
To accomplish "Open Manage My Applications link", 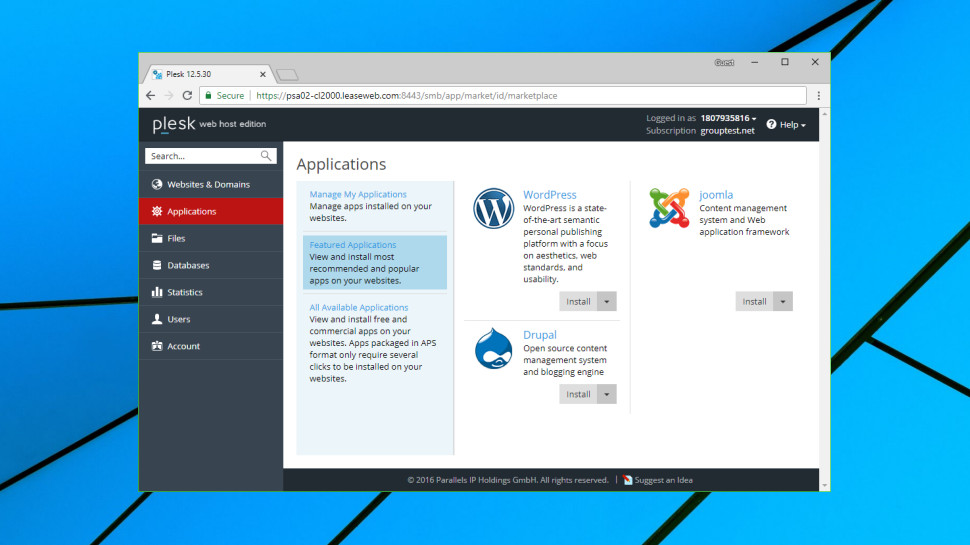I will (358, 194).
